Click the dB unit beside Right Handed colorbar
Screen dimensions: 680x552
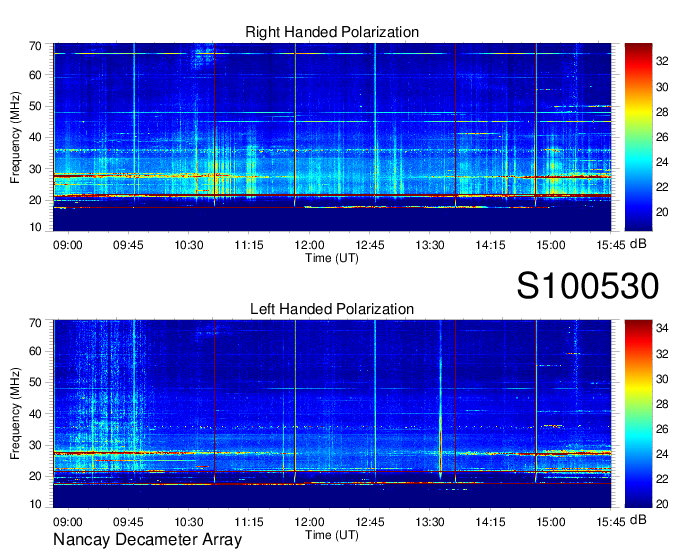[x=638, y=244]
